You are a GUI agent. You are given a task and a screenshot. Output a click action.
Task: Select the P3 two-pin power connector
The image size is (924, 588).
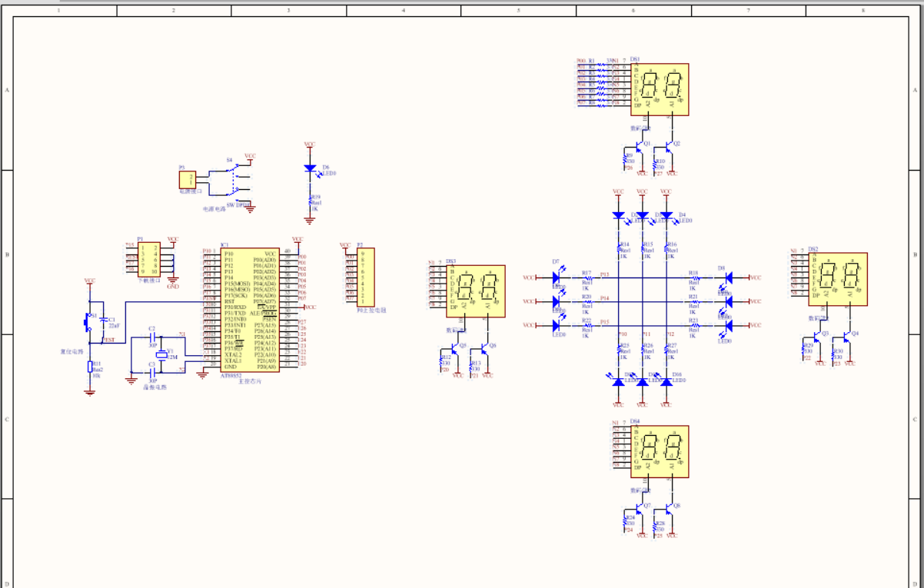click(x=188, y=179)
